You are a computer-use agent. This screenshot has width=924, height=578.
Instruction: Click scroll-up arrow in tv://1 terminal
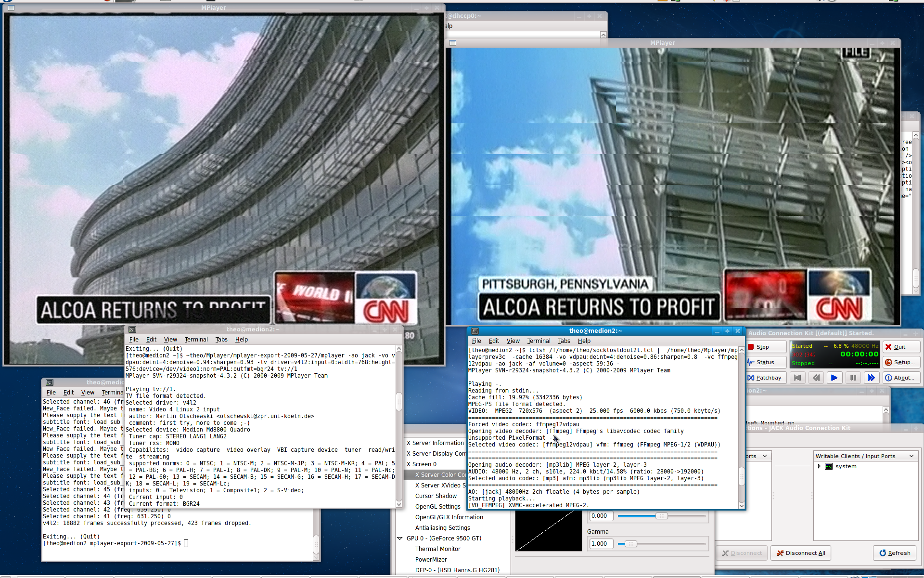pyautogui.click(x=398, y=349)
